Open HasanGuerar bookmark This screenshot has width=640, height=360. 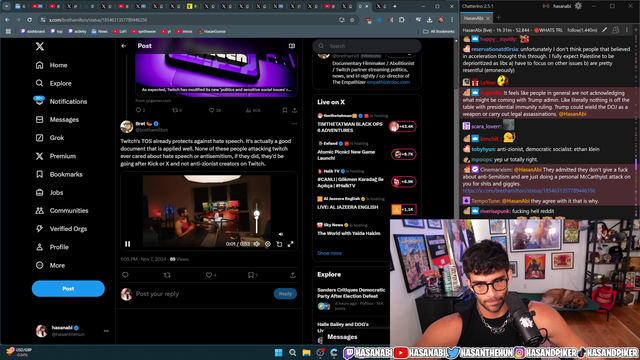click(x=211, y=31)
